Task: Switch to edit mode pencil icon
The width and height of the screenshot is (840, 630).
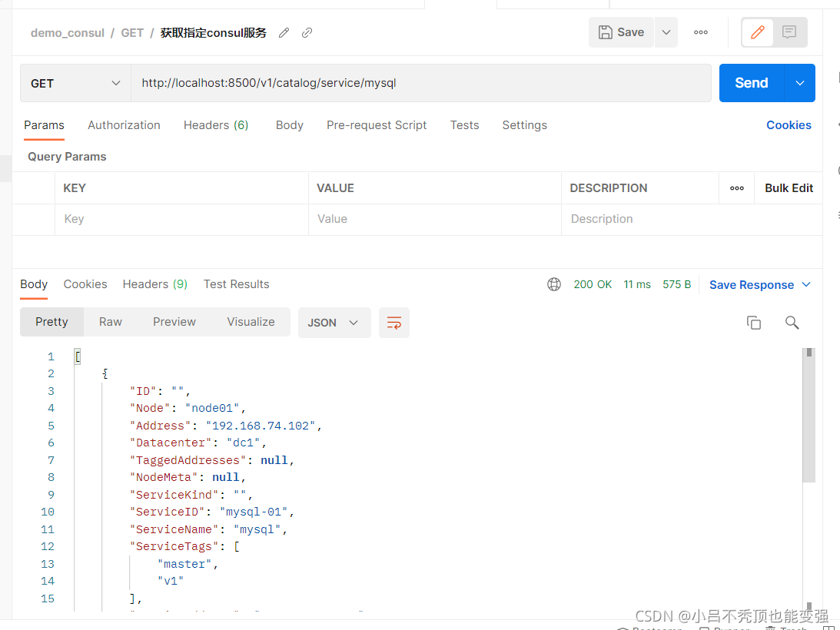Action: [758, 32]
